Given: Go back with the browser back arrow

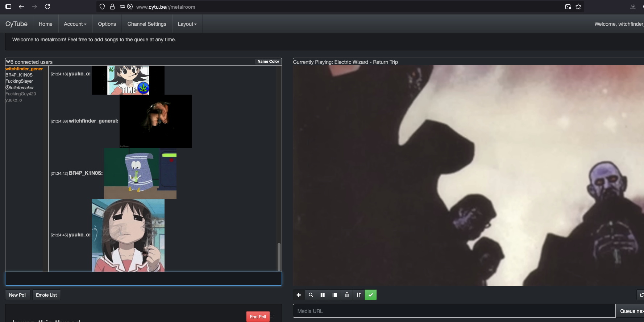Looking at the screenshot, I should click(21, 7).
